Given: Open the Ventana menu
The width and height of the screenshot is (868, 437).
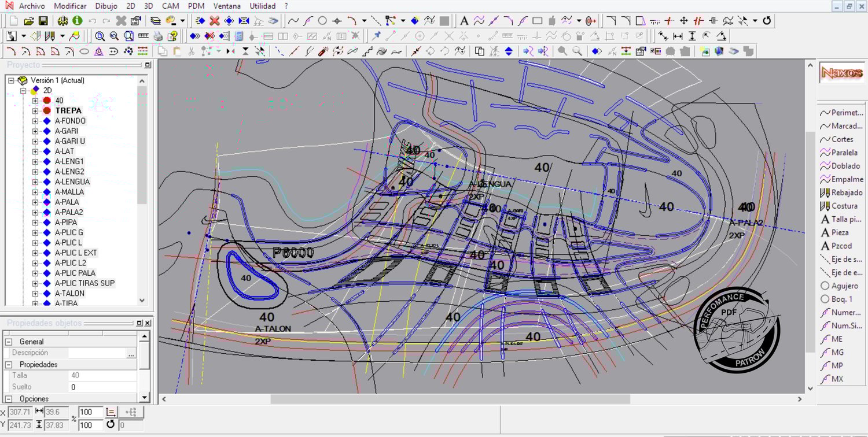Looking at the screenshot, I should [227, 6].
